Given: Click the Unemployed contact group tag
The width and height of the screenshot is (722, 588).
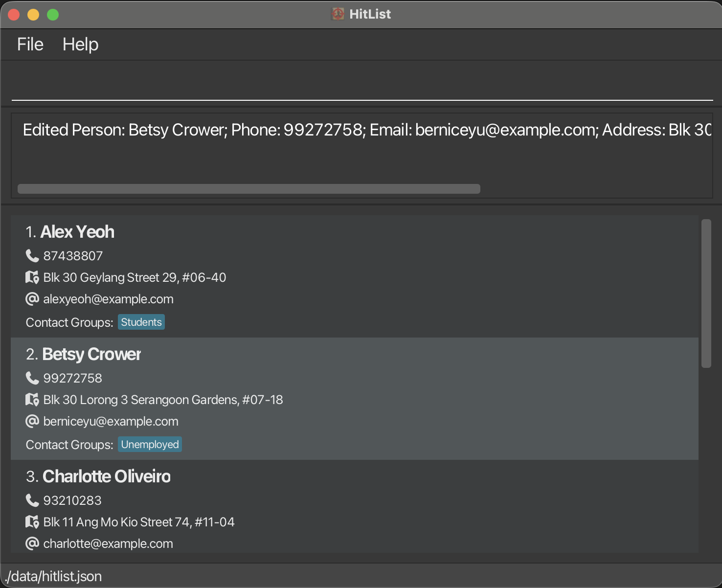Looking at the screenshot, I should click(x=150, y=445).
